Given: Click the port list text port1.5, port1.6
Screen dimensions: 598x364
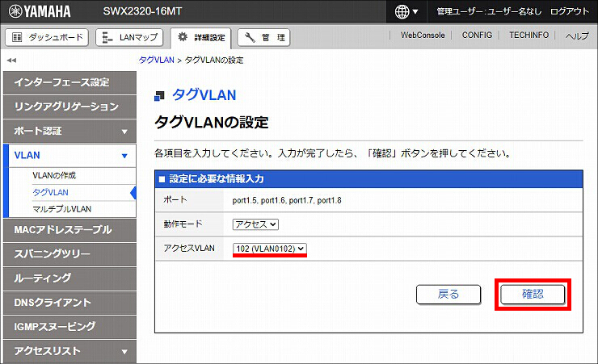Looking at the screenshot, I should [287, 201].
